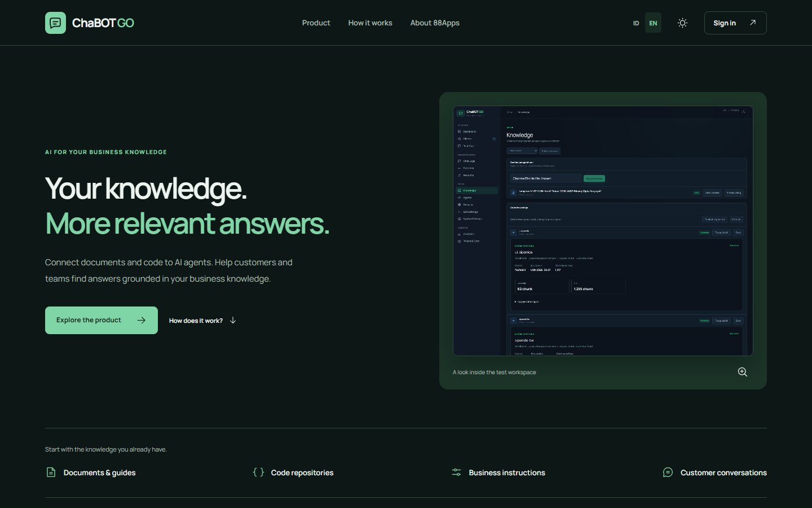Viewport: 812px width, 508px height.
Task: Click the Your knowledge. headline
Action: coord(145,189)
